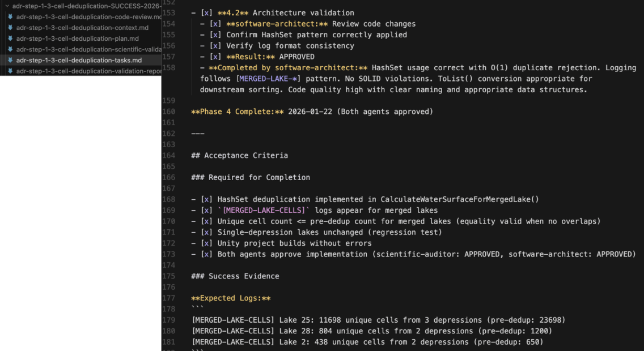Click the icon beside the validation-report file
The width and height of the screenshot is (644, 351).
pos(10,71)
